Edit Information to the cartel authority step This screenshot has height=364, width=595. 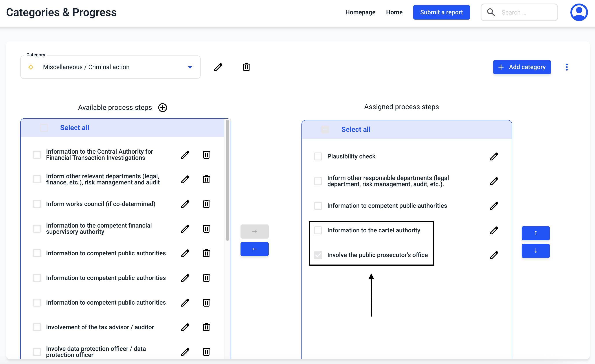coord(494,230)
